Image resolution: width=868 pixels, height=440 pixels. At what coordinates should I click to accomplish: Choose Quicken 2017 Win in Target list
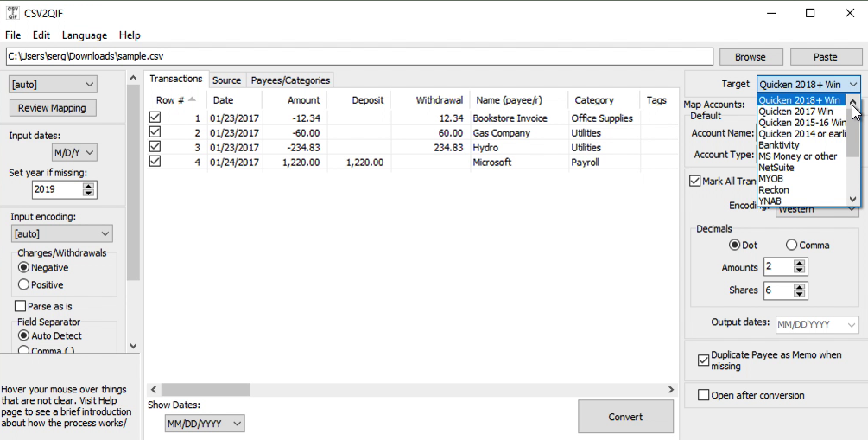tap(801, 112)
